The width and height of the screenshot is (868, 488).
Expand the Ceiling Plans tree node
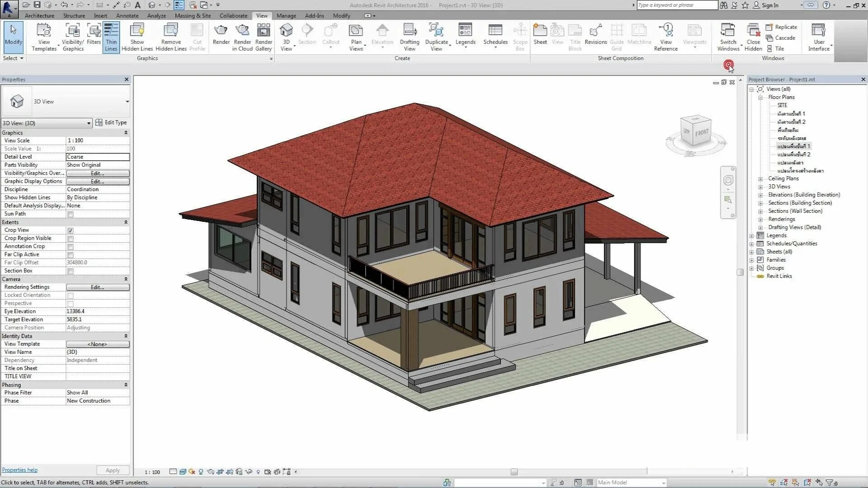click(x=760, y=179)
